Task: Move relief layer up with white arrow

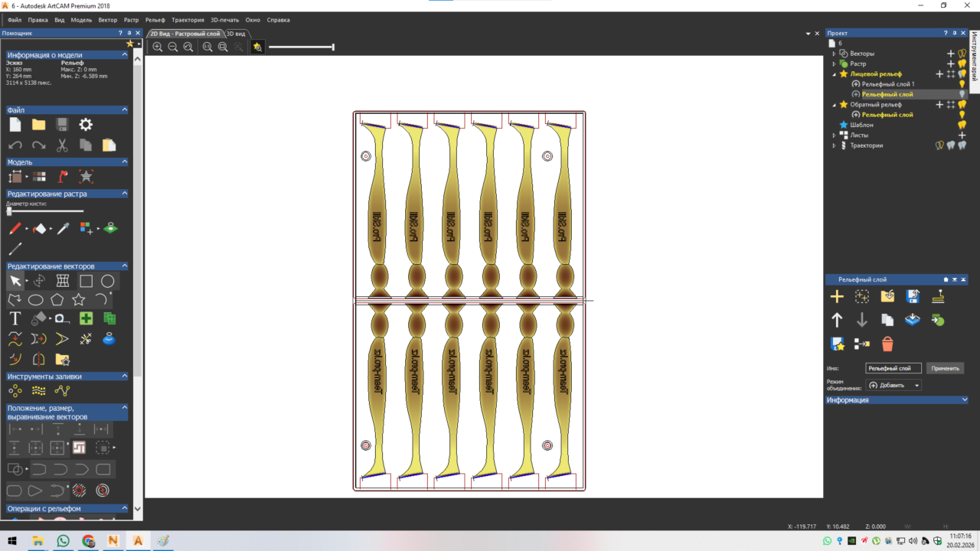Action: coord(837,320)
